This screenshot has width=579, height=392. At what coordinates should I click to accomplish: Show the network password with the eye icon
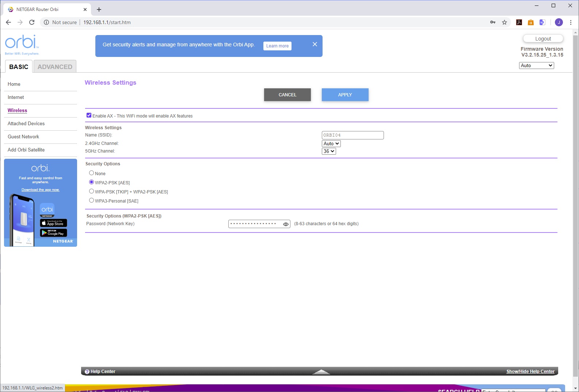[286, 224]
